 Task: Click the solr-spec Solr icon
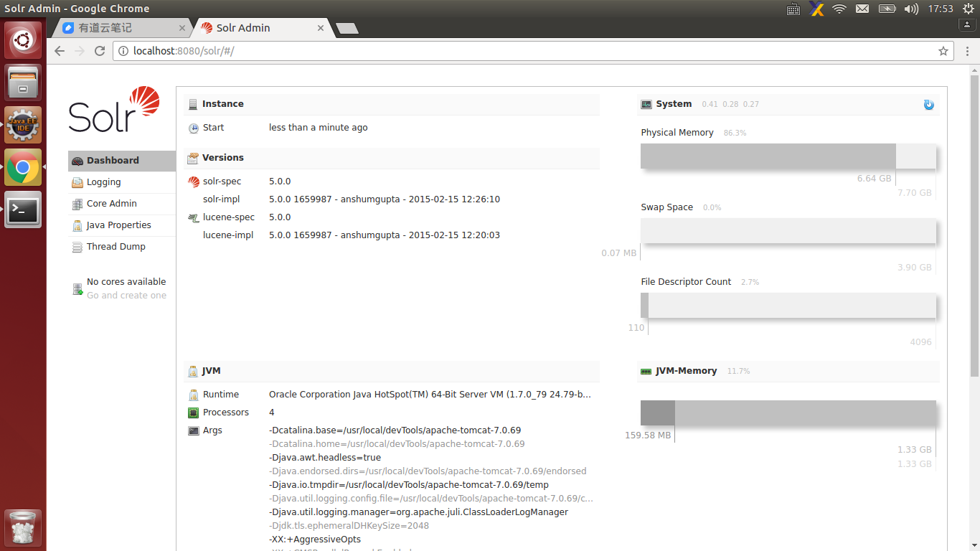tap(194, 182)
